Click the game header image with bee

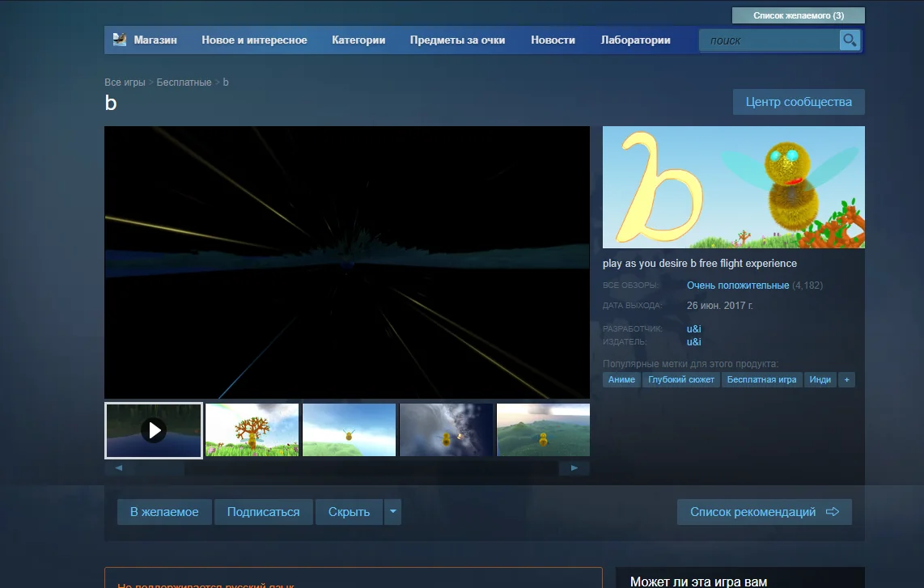(734, 187)
